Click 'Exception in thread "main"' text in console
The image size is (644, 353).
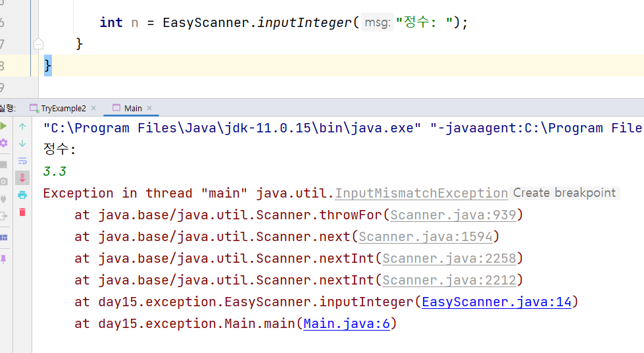(x=145, y=193)
